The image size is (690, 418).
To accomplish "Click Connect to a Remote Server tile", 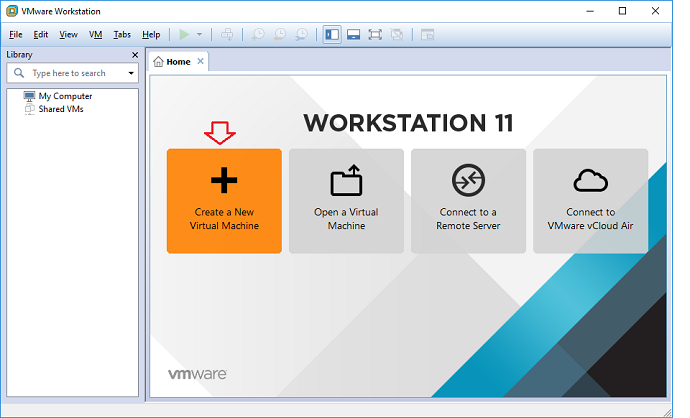I will (468, 201).
